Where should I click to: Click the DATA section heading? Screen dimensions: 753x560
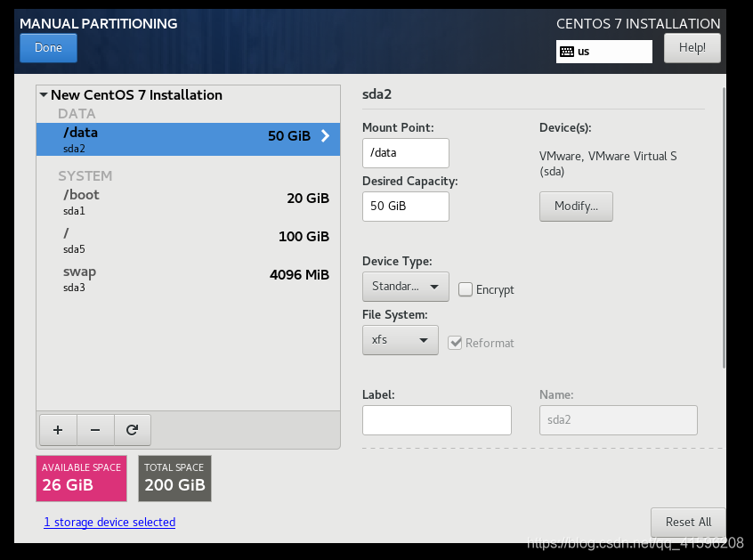(77, 114)
